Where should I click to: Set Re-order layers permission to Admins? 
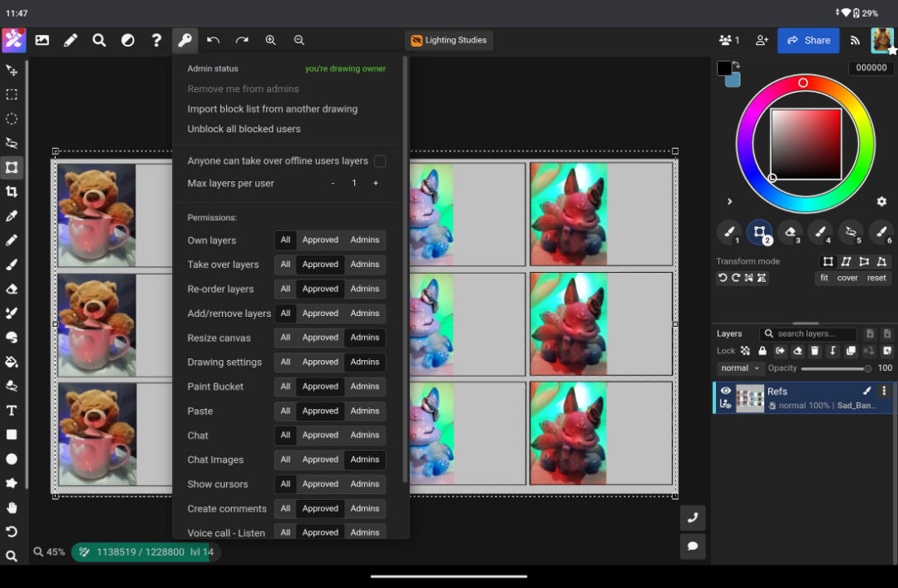coord(365,289)
